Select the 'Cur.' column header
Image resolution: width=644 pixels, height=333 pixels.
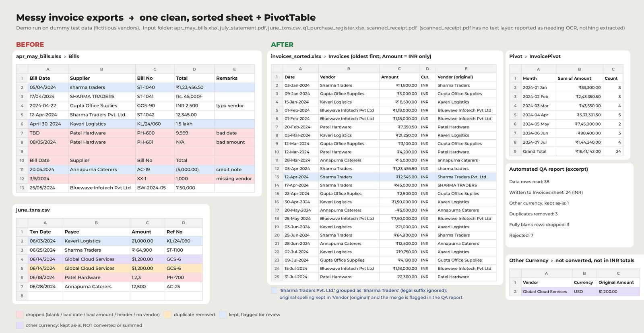point(427,77)
